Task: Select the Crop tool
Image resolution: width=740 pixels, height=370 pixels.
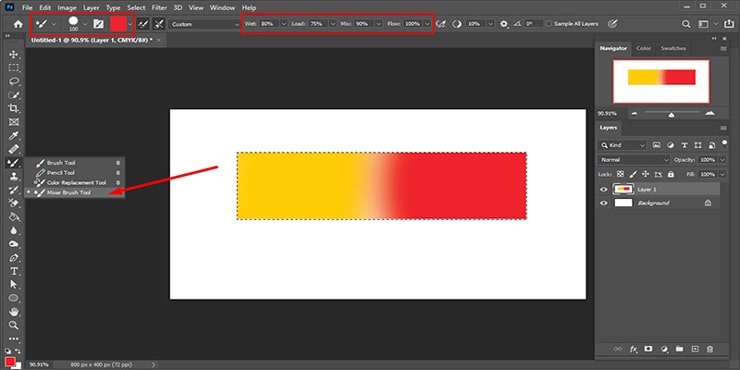Action: click(x=14, y=109)
